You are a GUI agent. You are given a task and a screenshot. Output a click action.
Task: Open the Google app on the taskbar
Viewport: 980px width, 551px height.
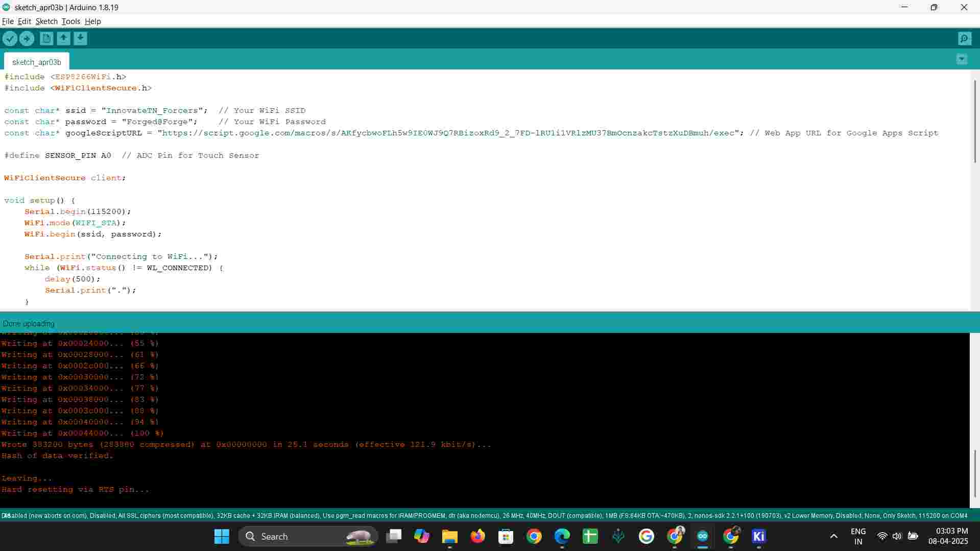pos(647,536)
